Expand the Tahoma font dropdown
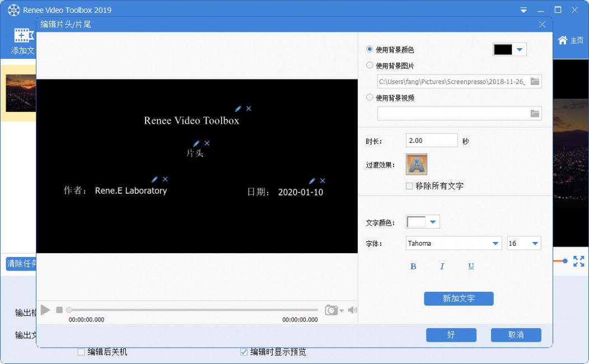The width and height of the screenshot is (589, 364). click(x=495, y=244)
